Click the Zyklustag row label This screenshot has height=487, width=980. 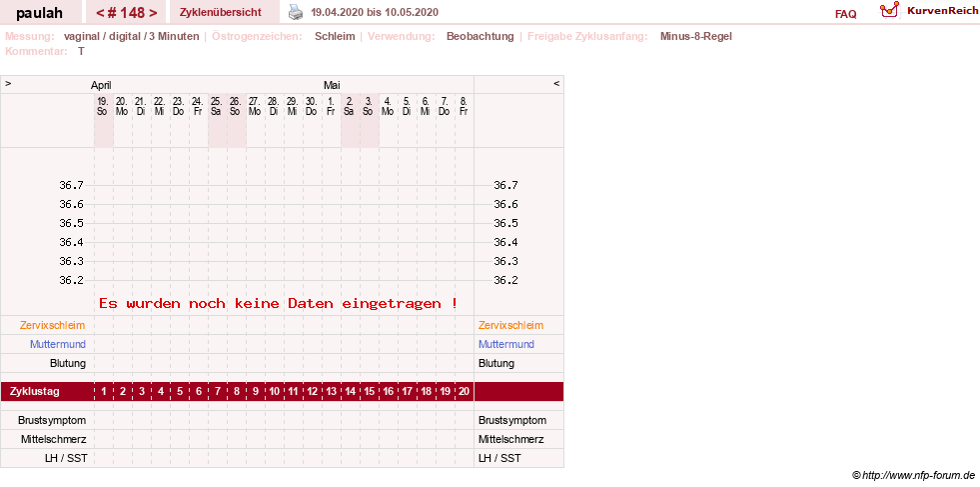(x=35, y=392)
